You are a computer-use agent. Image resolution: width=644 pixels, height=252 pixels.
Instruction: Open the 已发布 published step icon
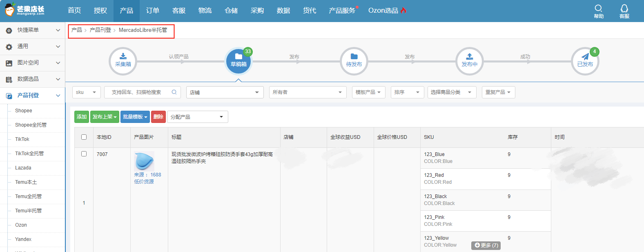click(x=585, y=61)
